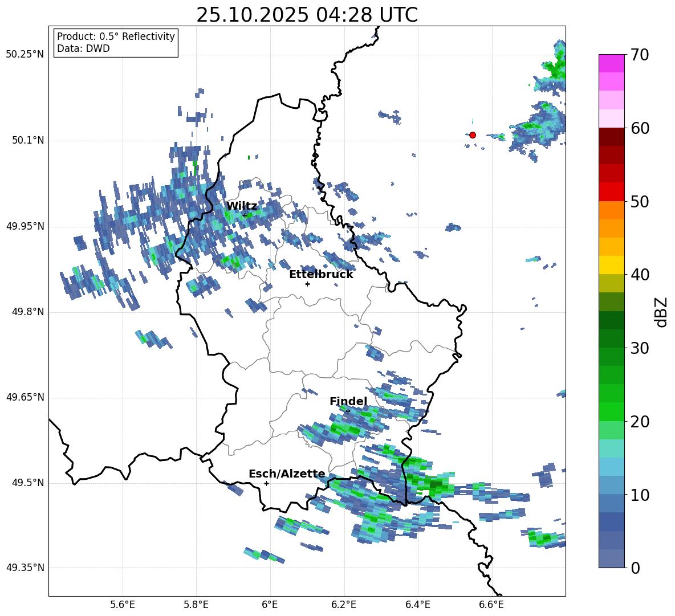
Task: Click the orange colorbar segment just below 50
Action: coord(611,210)
